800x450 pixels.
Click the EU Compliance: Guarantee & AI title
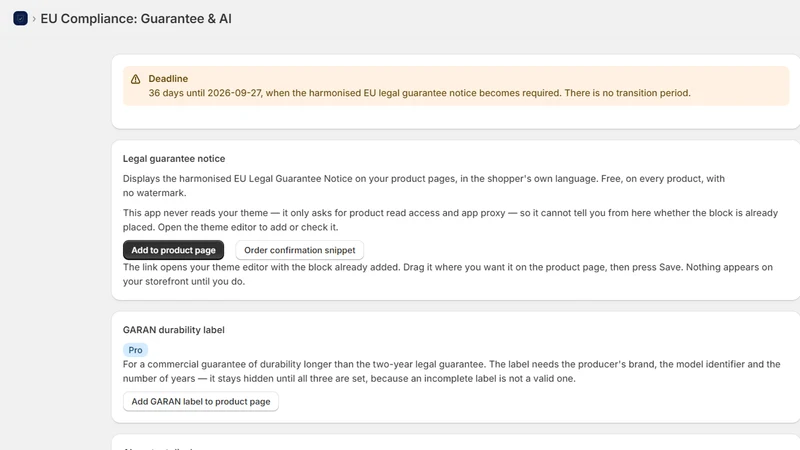136,19
